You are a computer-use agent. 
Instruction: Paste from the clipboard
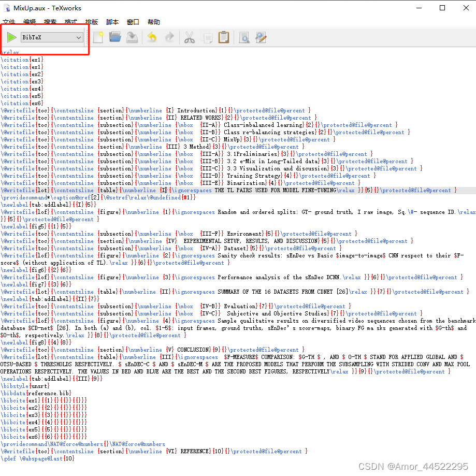click(x=224, y=37)
